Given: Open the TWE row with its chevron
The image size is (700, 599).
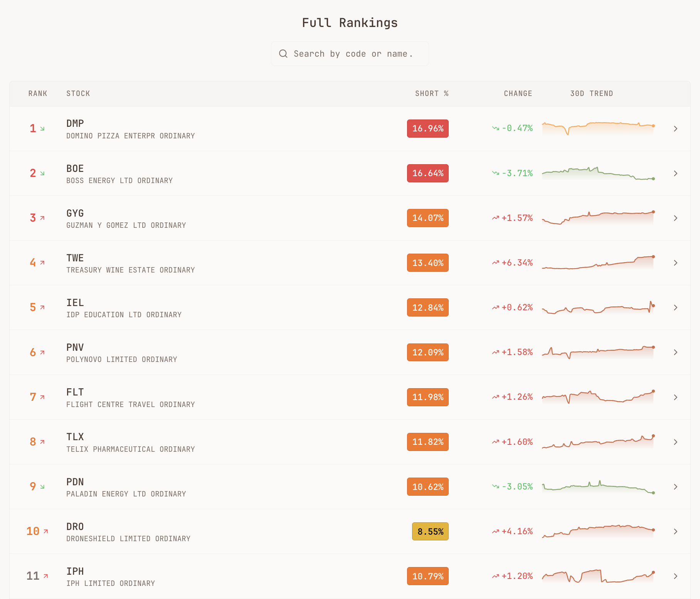Looking at the screenshot, I should coord(675,263).
